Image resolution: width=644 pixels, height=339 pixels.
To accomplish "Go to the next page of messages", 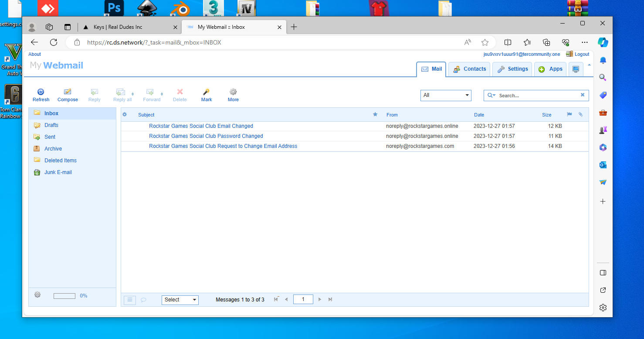I will (320, 299).
